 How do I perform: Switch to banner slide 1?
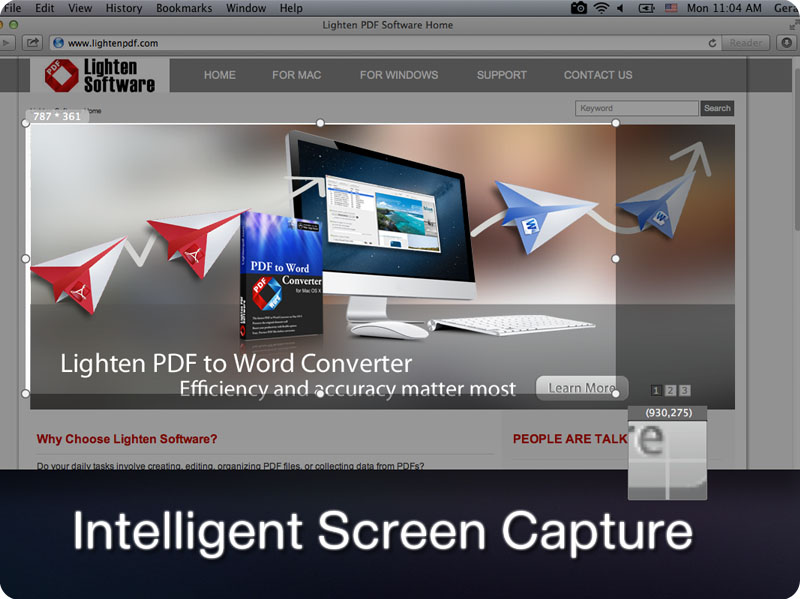tap(656, 390)
